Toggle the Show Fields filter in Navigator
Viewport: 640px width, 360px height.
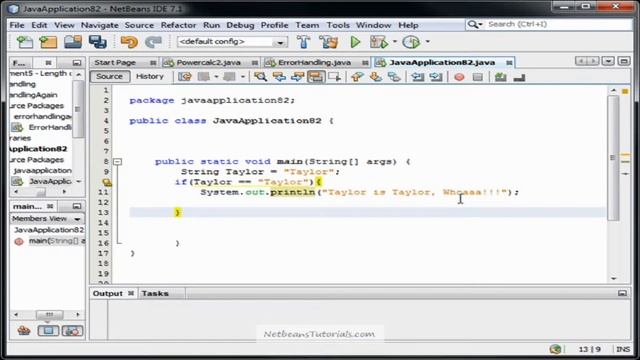tap(48, 331)
